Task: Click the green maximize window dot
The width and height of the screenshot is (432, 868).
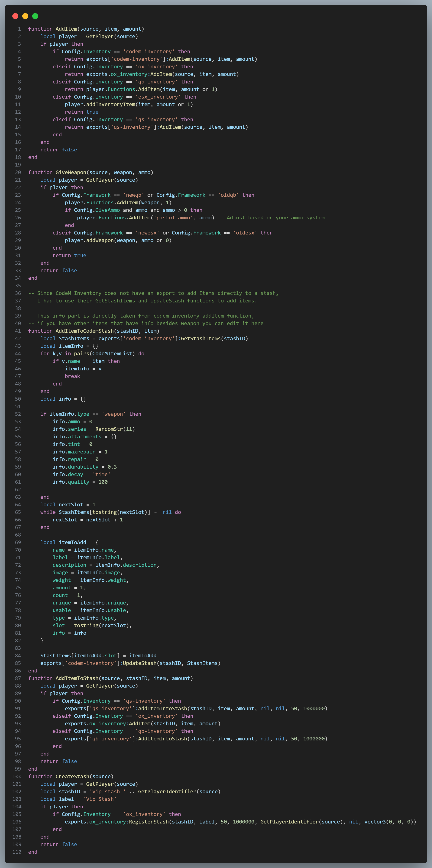Action: tap(35, 16)
